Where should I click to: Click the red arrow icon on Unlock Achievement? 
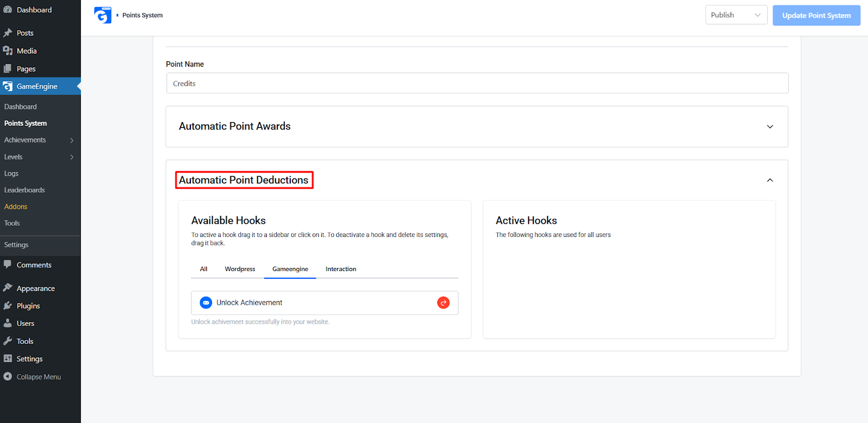pos(443,303)
